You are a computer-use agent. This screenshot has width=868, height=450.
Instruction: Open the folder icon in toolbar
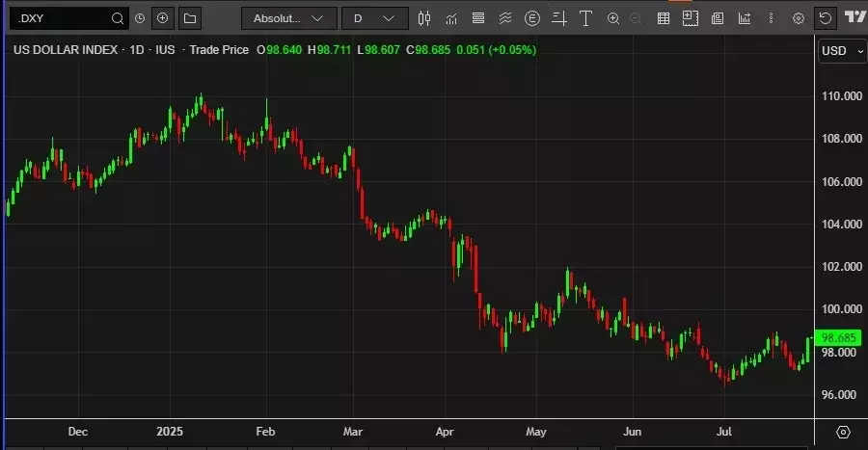pyautogui.click(x=190, y=18)
